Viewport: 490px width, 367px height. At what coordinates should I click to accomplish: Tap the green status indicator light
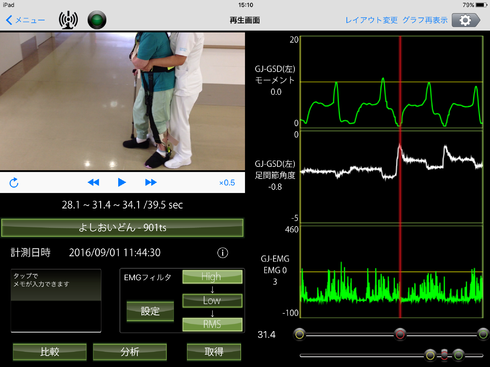[x=97, y=20]
